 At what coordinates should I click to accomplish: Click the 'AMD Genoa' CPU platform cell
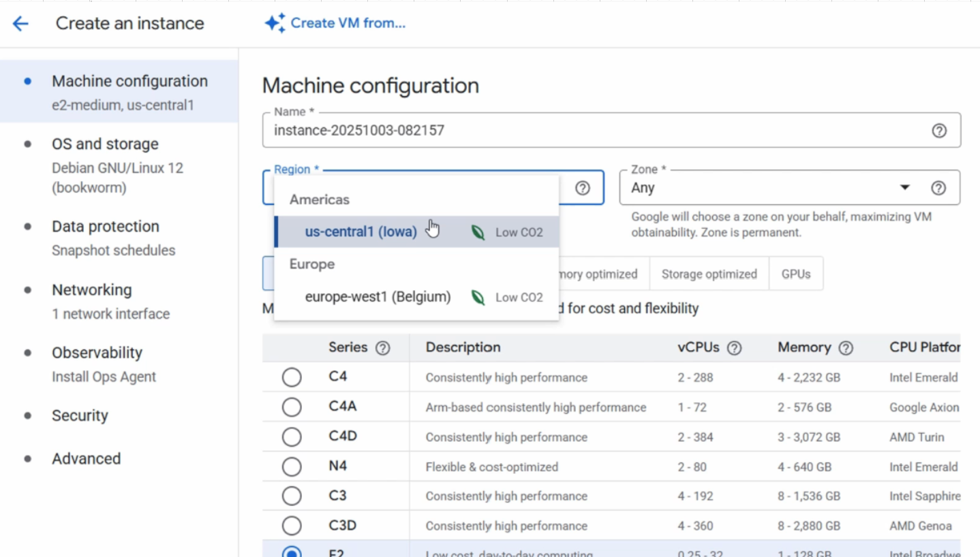click(919, 526)
